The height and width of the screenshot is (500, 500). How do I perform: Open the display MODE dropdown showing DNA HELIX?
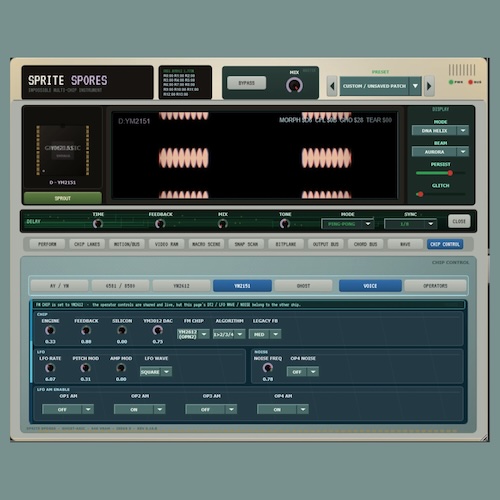[x=440, y=131]
